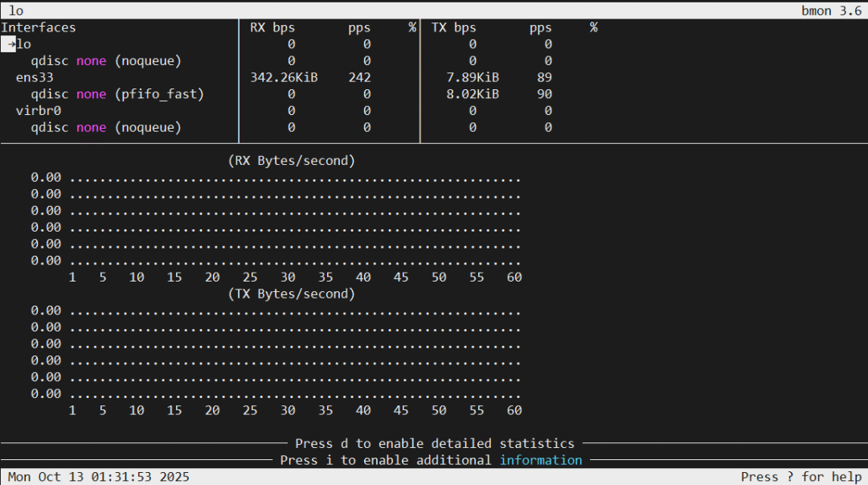The width and height of the screenshot is (868, 485).
Task: Click the 60 mark on TX graph axis
Action: 514,410
